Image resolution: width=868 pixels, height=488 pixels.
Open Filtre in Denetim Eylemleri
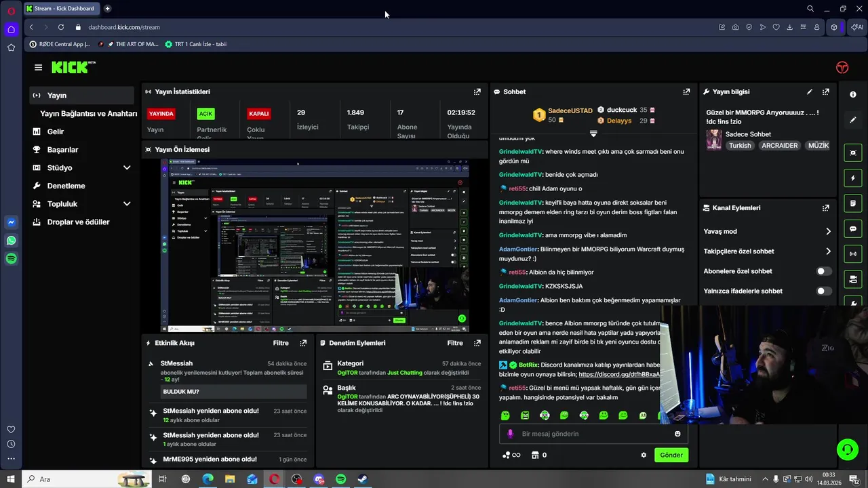455,343
